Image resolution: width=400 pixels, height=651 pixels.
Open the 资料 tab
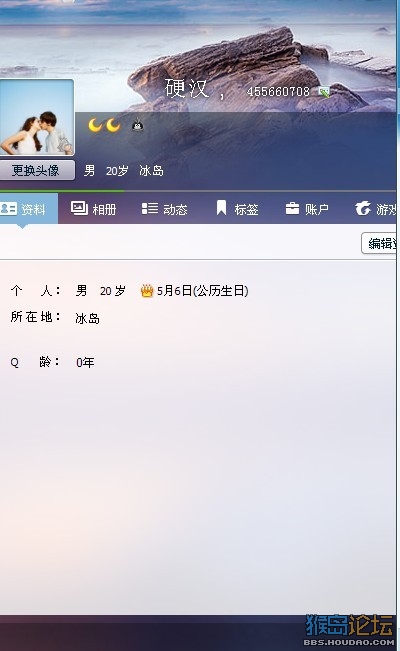28,209
